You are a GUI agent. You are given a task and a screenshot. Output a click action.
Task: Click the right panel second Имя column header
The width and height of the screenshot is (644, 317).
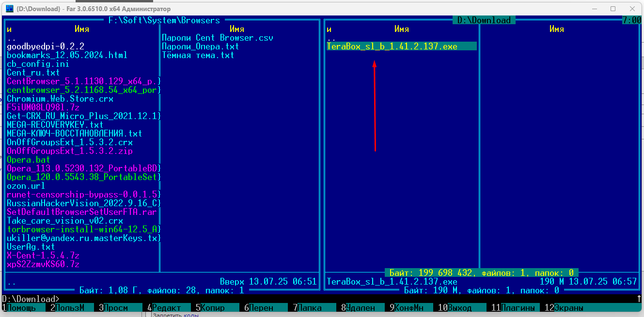[x=557, y=29]
